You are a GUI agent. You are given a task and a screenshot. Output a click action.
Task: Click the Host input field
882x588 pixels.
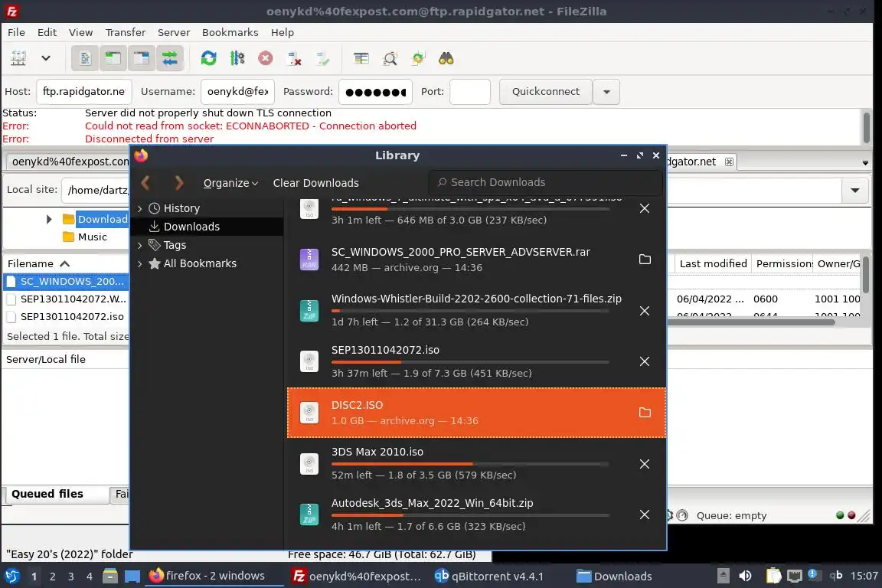coord(83,92)
